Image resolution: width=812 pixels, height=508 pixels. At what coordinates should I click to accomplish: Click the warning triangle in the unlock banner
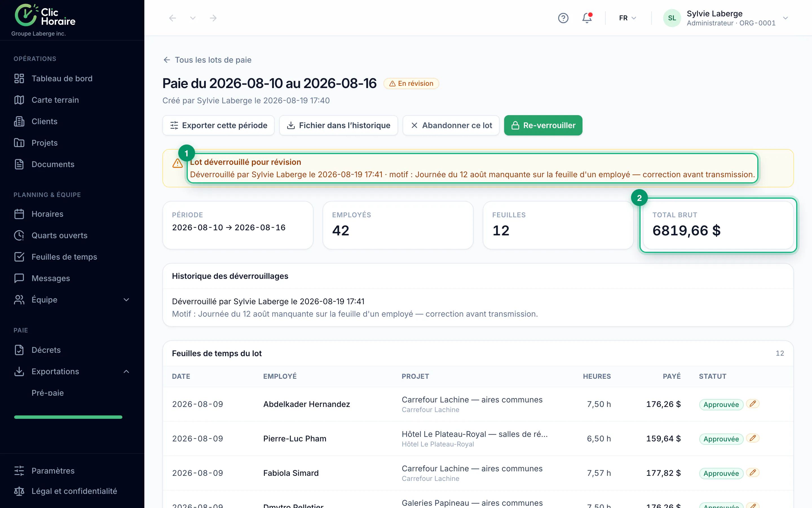pyautogui.click(x=178, y=163)
